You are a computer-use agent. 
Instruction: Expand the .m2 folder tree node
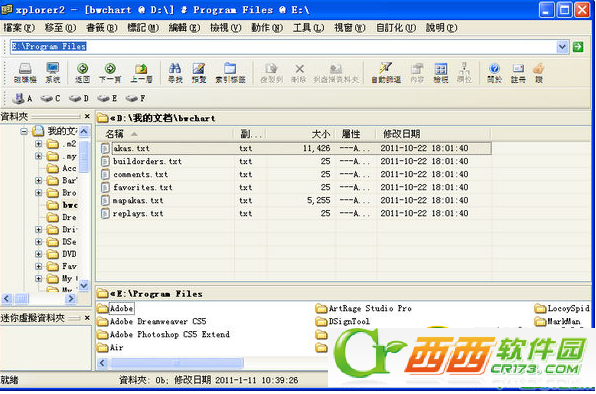click(x=38, y=144)
